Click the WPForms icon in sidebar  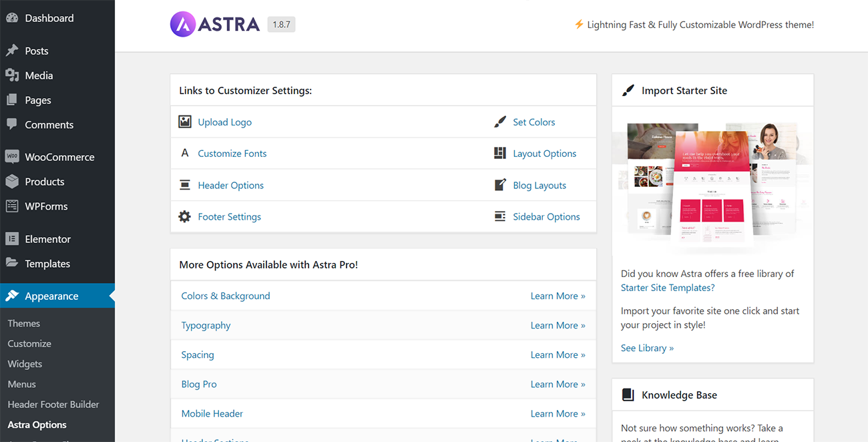pos(12,206)
